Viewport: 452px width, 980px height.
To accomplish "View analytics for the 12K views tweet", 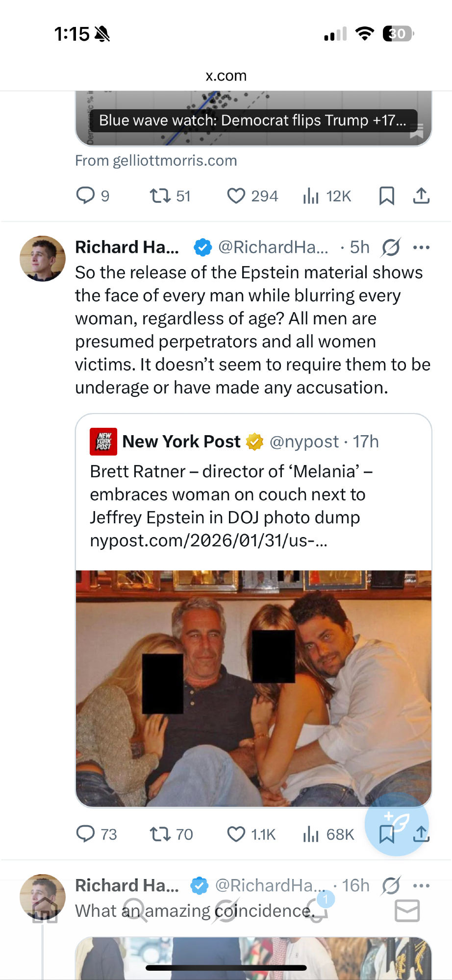I will (x=311, y=196).
